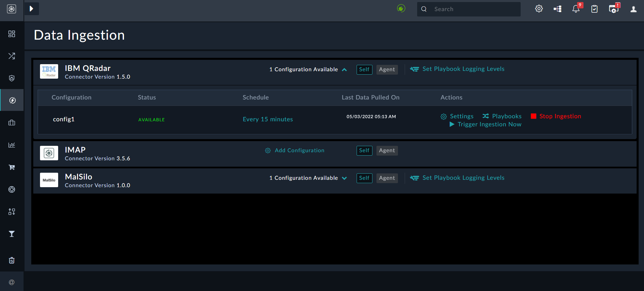Open Playbooks for config1
The image size is (644, 291).
point(502,116)
